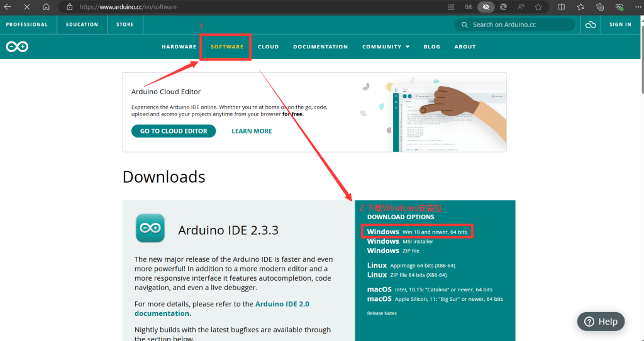Expand the Community dropdown menu
The height and width of the screenshot is (341, 644).
pyautogui.click(x=386, y=47)
